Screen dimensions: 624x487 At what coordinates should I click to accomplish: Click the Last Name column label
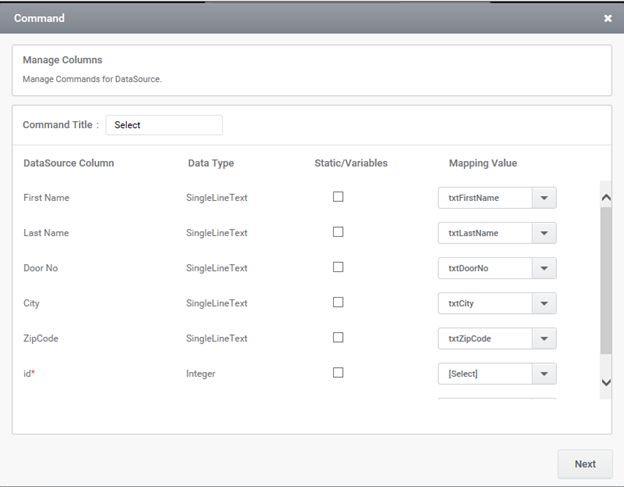click(46, 233)
